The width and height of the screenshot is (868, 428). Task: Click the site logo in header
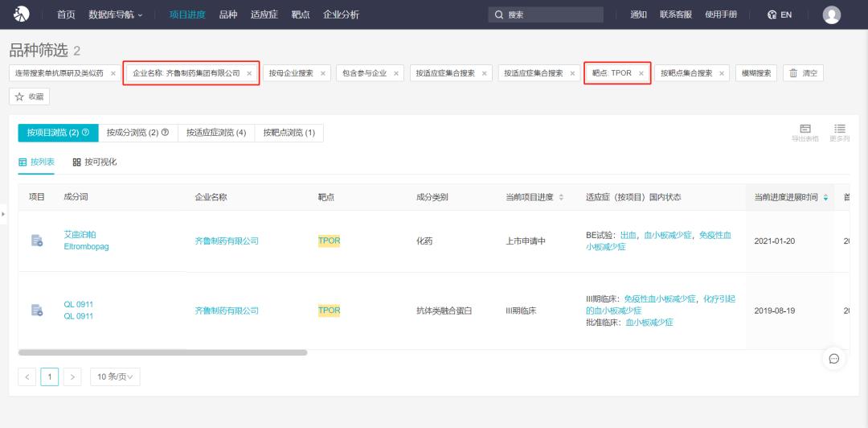[x=22, y=14]
